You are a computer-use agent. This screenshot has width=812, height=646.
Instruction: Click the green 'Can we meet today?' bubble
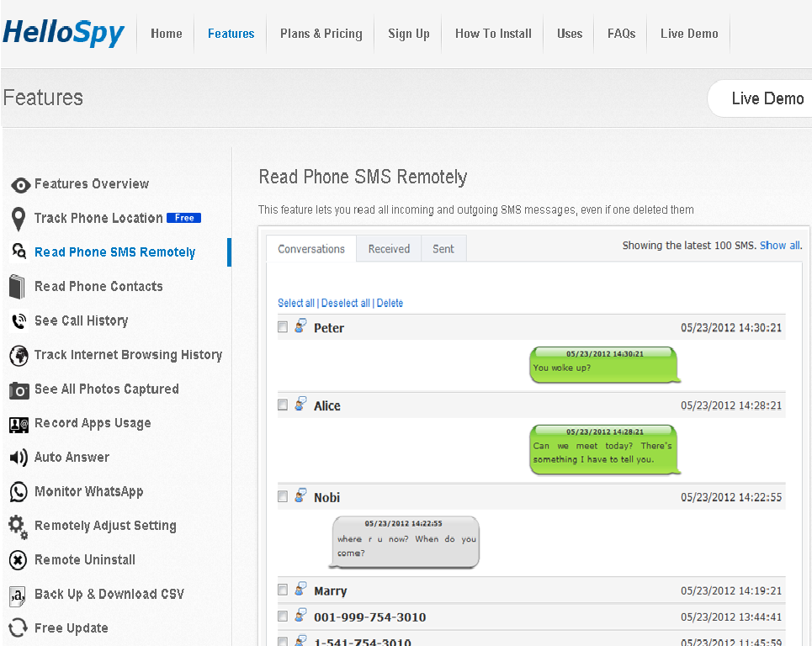pos(604,449)
